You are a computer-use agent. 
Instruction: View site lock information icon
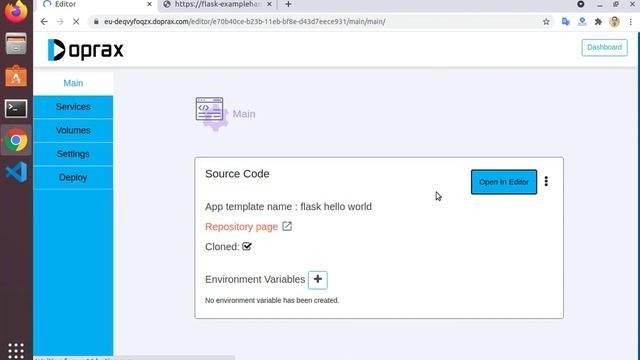96,22
